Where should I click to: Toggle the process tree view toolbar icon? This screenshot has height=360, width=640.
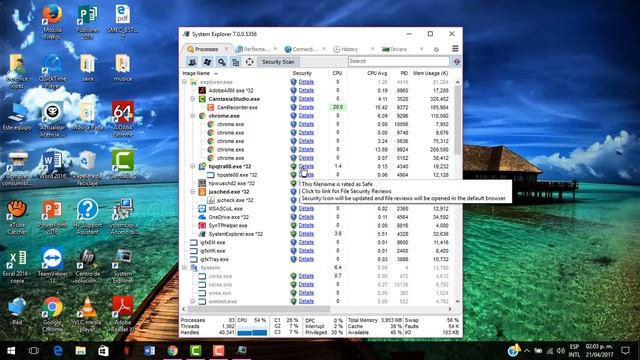tap(236, 62)
